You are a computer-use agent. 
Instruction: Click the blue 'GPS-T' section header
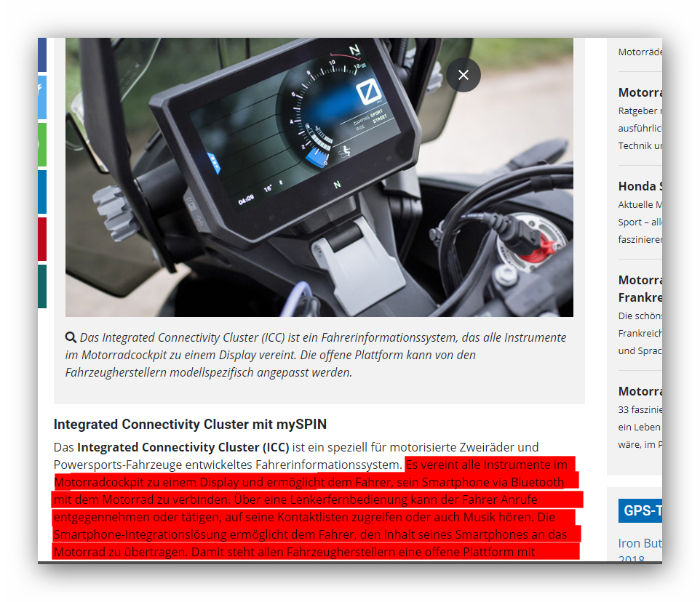(x=640, y=510)
